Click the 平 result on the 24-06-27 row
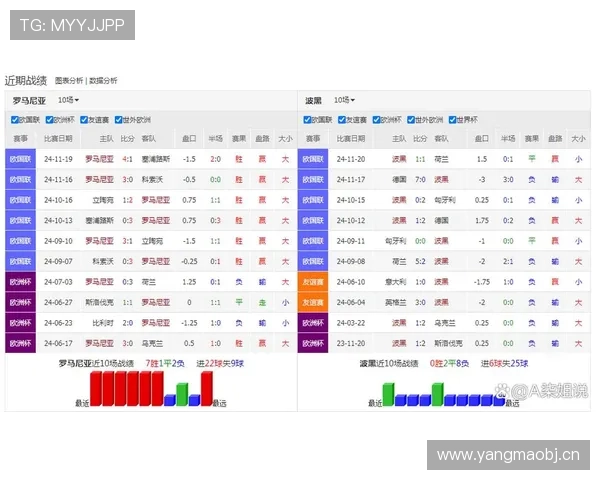 (239, 302)
